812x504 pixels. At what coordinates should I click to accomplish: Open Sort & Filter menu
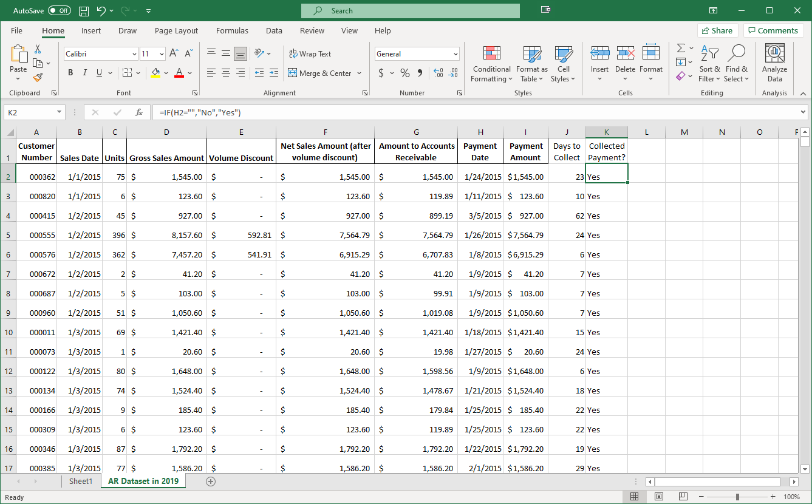click(709, 63)
